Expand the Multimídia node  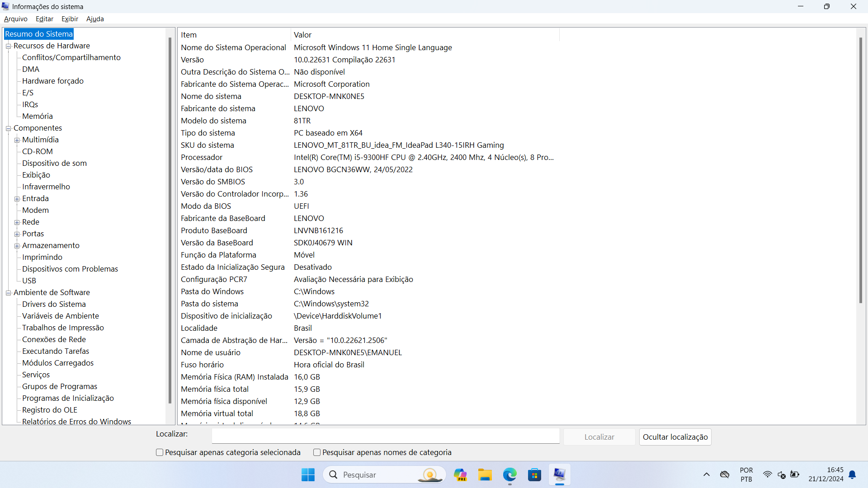(x=17, y=140)
